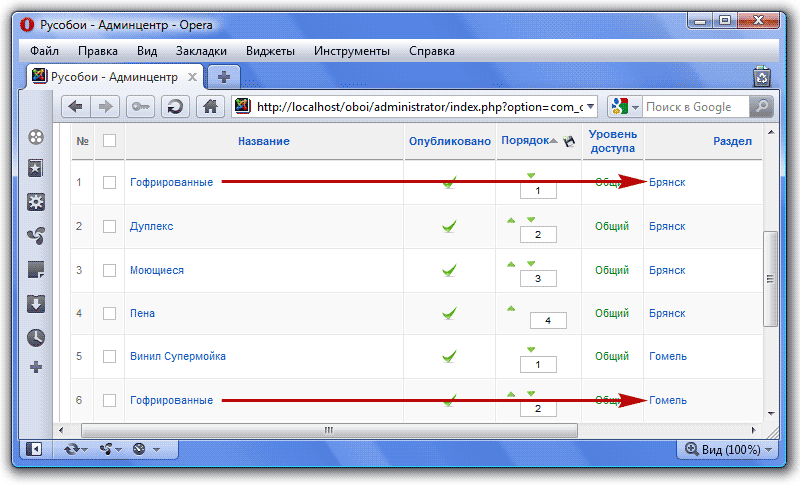
Task: Click the browser Reload button
Action: [175, 107]
